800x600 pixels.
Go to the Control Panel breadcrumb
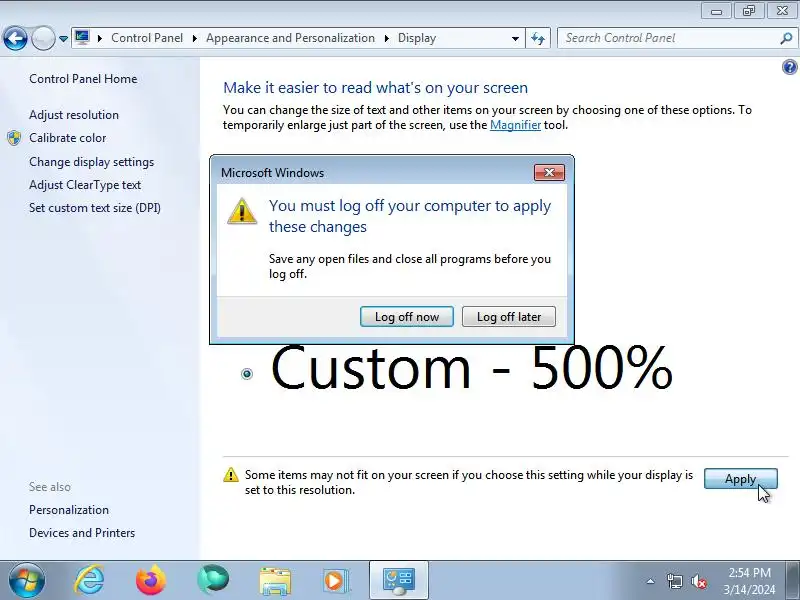point(147,38)
